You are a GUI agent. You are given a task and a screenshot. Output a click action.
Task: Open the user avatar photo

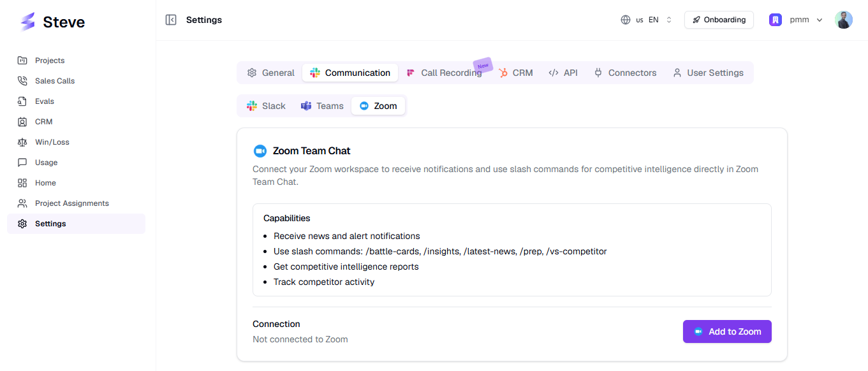coord(844,20)
